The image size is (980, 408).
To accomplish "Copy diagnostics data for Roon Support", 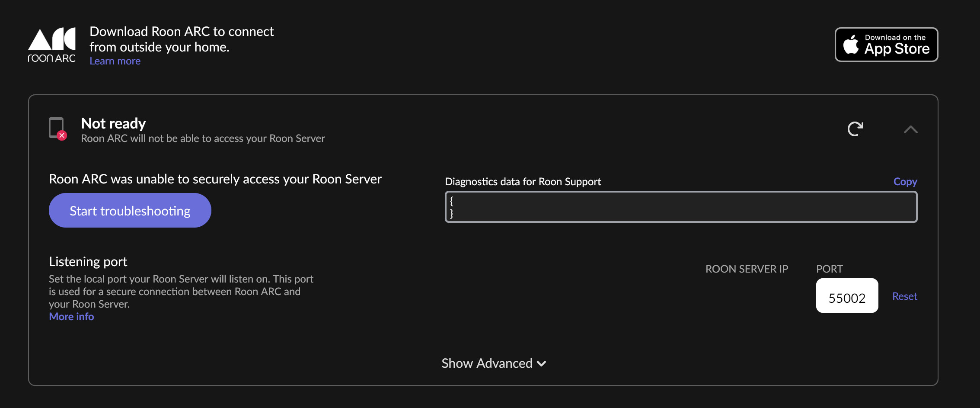I will [905, 181].
